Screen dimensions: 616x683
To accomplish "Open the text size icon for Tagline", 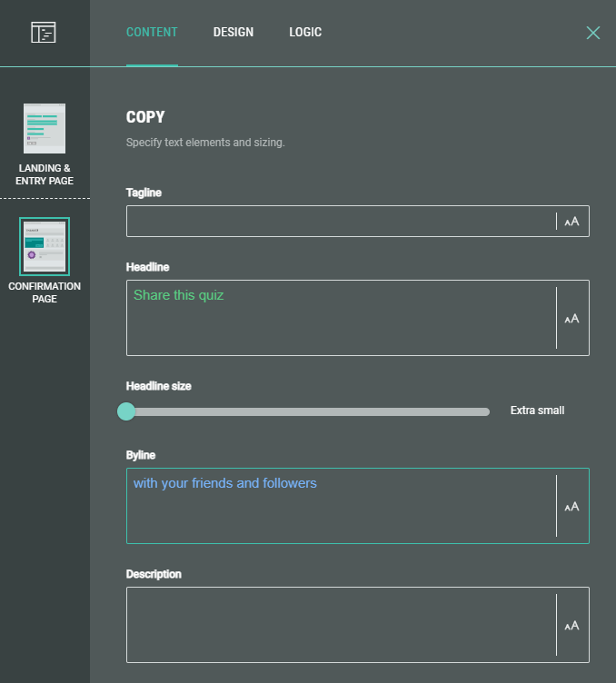I will 571,222.
